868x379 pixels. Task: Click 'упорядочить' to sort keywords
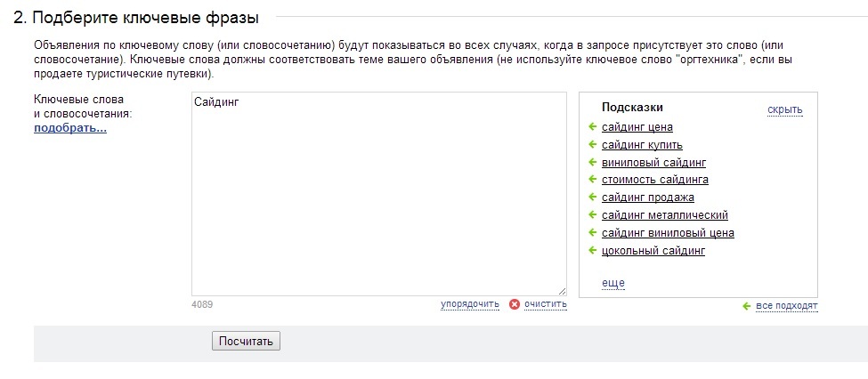click(470, 304)
